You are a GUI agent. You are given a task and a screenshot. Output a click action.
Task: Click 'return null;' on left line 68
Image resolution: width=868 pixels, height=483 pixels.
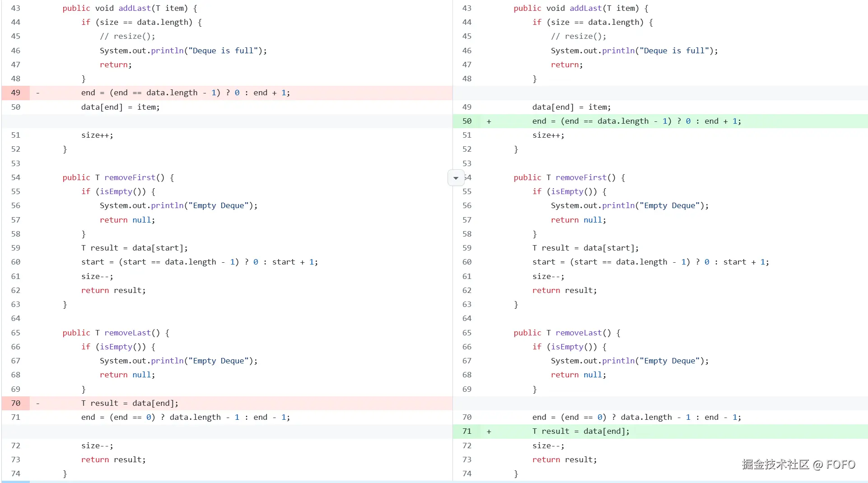coord(127,375)
